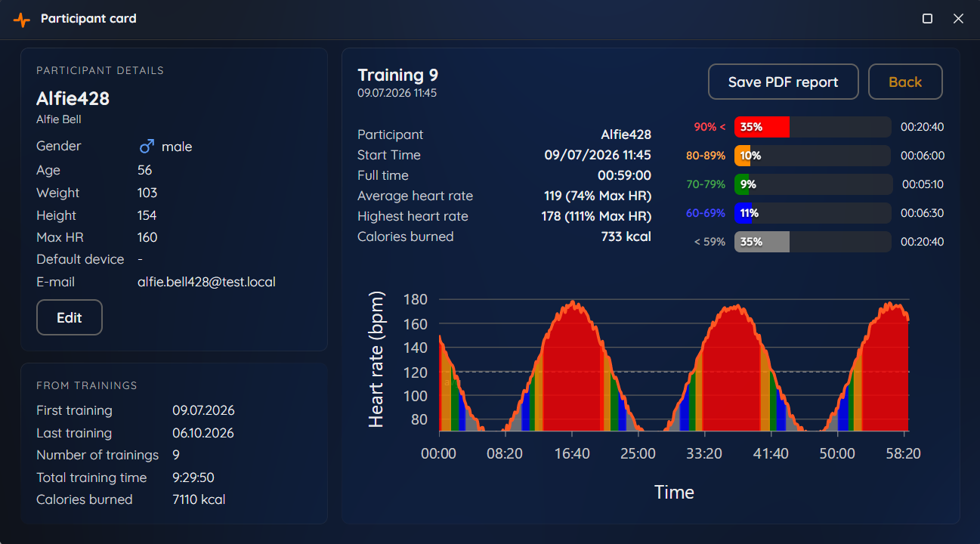Go back with the Back button
Image resolution: width=980 pixels, height=544 pixels.
pos(905,82)
